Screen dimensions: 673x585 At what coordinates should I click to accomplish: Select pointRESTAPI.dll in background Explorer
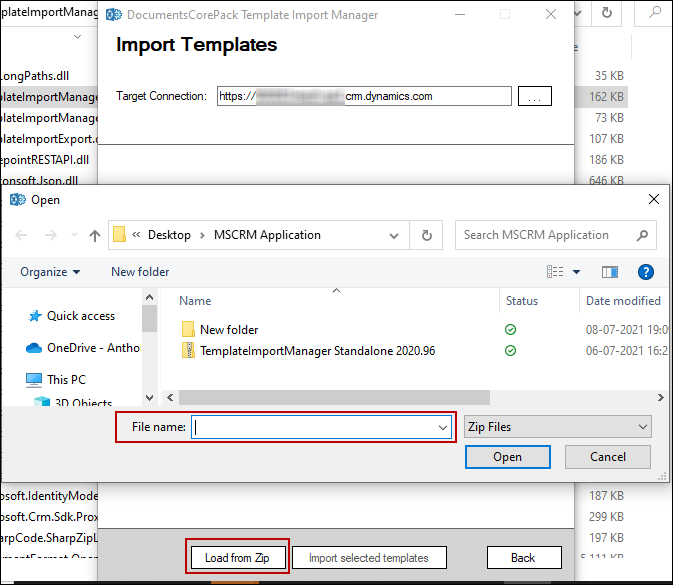point(44,160)
